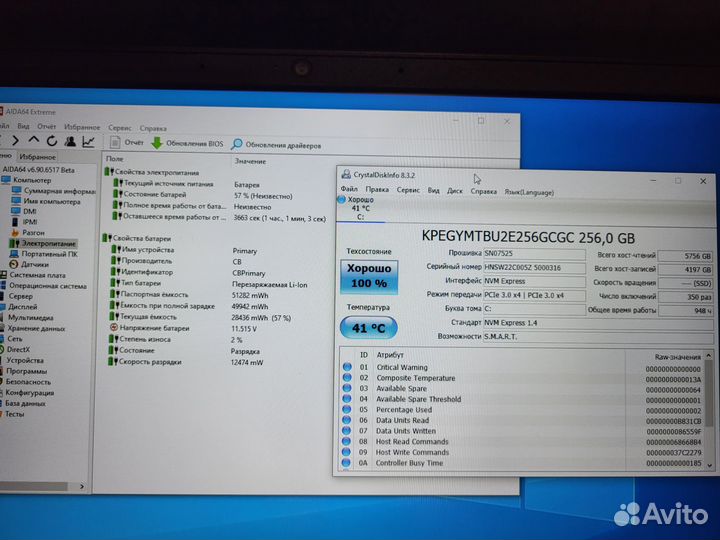Select Электропитание tree item
The height and width of the screenshot is (540, 720).
point(43,243)
